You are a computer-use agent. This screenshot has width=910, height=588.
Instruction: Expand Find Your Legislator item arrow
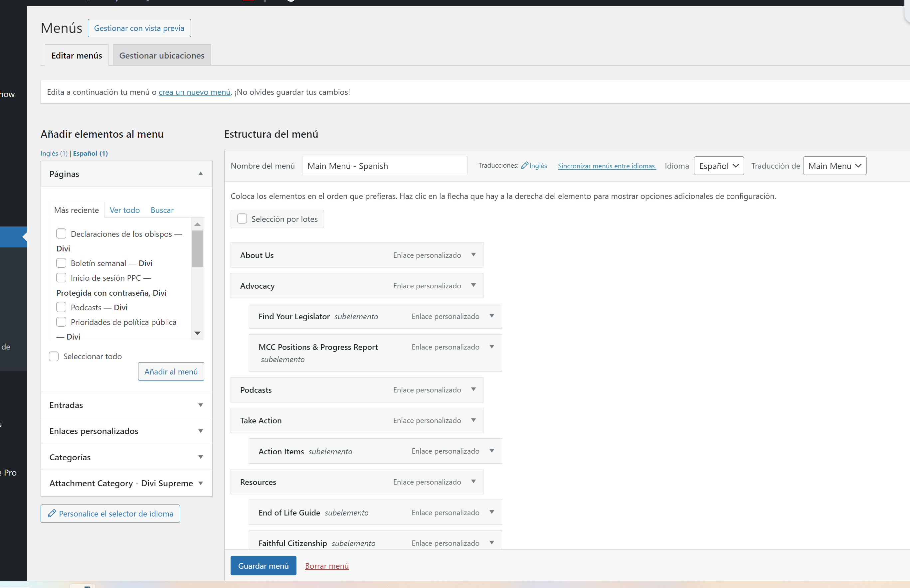(491, 316)
